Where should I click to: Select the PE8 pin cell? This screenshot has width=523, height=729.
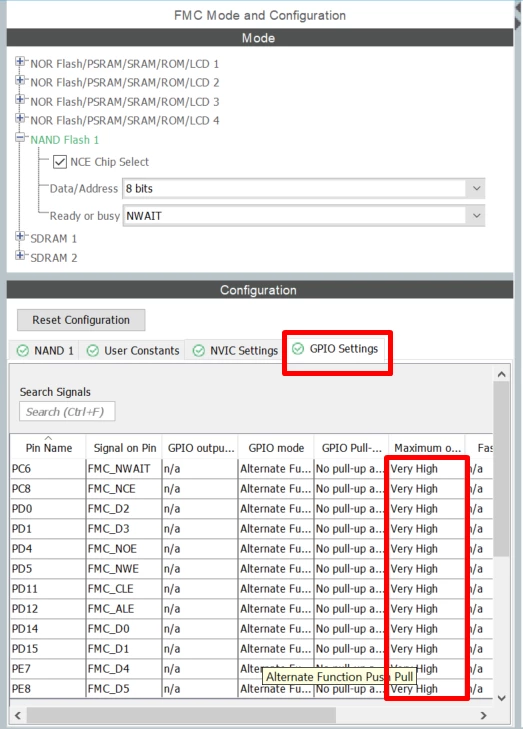point(48,689)
